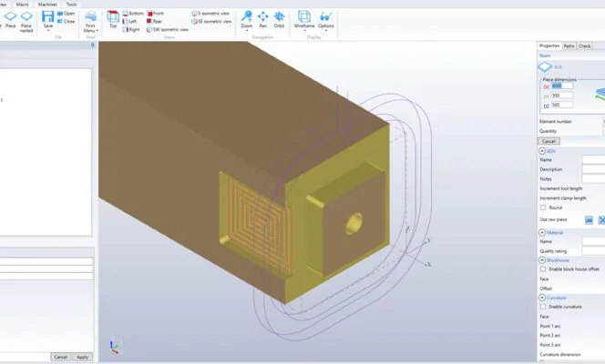This screenshot has width=605, height=364.
Task: Activate the Zoom navigation tool
Action: pyautogui.click(x=246, y=19)
